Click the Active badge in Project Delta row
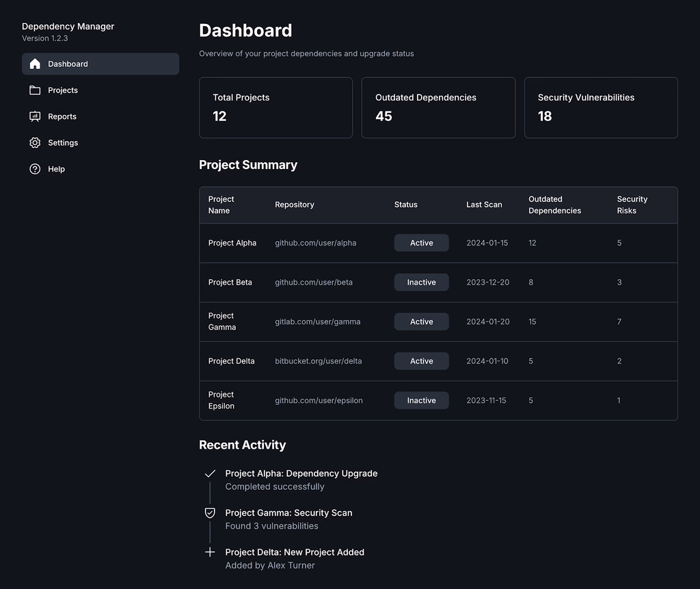 coord(421,361)
